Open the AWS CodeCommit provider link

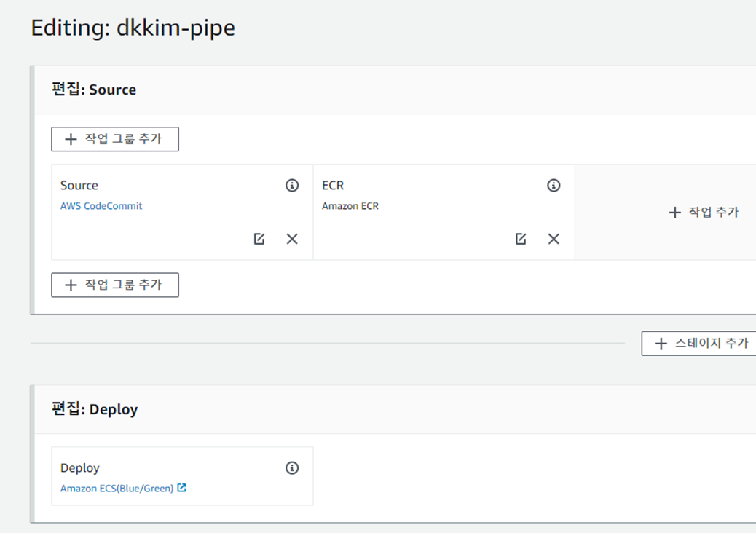click(x=101, y=205)
